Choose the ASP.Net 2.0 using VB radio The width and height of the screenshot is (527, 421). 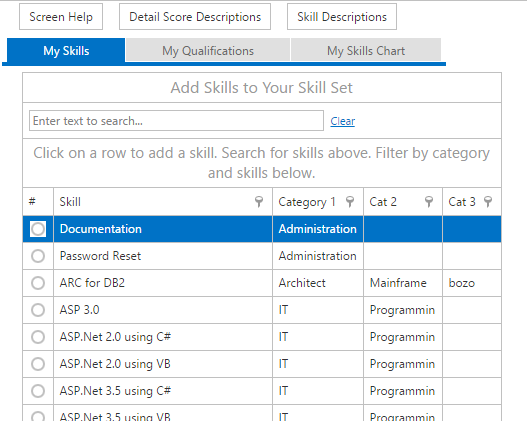38,364
